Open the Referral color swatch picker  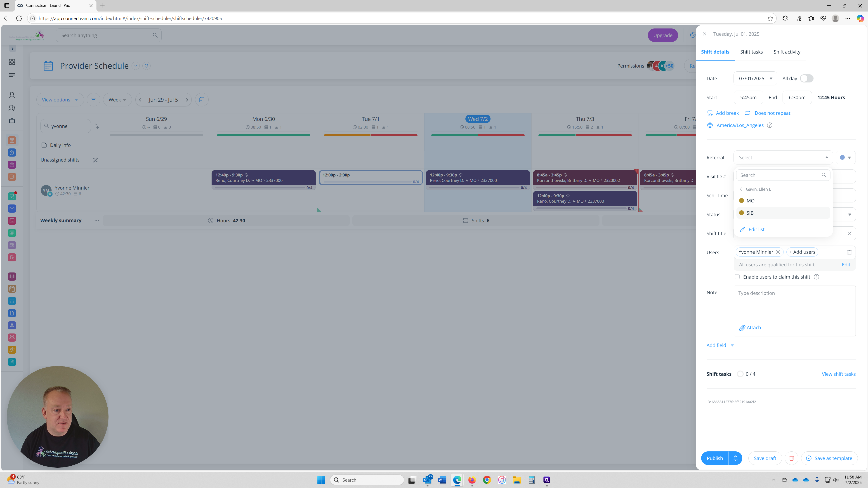[x=845, y=158]
